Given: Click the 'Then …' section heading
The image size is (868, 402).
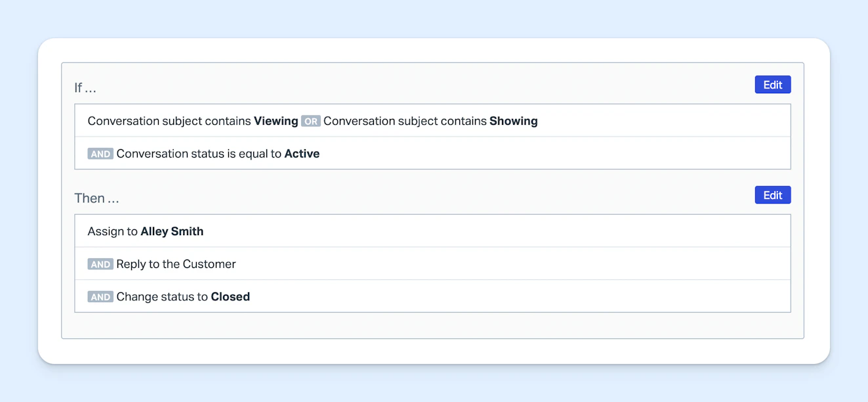Looking at the screenshot, I should pyautogui.click(x=96, y=198).
